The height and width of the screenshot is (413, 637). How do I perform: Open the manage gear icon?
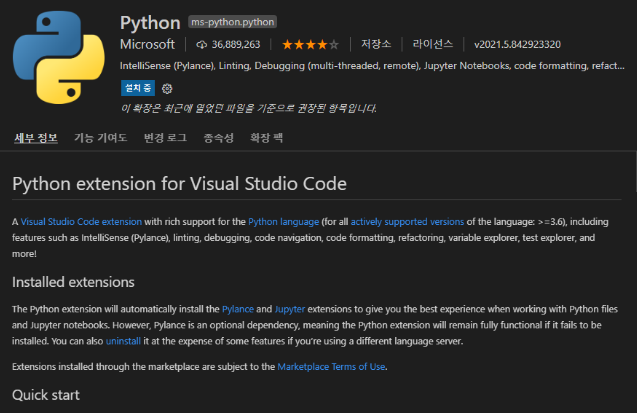(x=167, y=88)
